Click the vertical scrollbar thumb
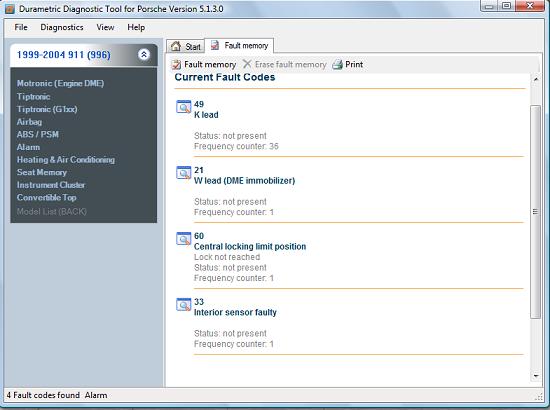Screen dimensions: 550x410 pyautogui.click(x=536, y=211)
